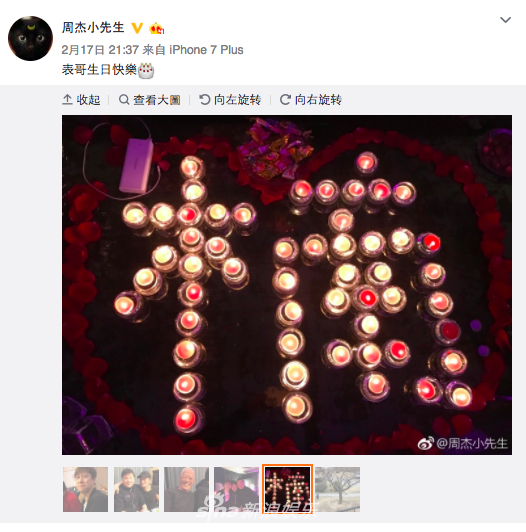Screen dimensions: 526x532
Task: Select the bald man third thumbnail
Action: pos(186,489)
